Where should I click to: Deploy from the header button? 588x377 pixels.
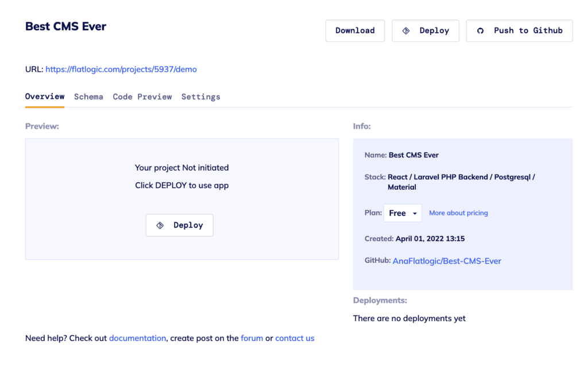[425, 31]
